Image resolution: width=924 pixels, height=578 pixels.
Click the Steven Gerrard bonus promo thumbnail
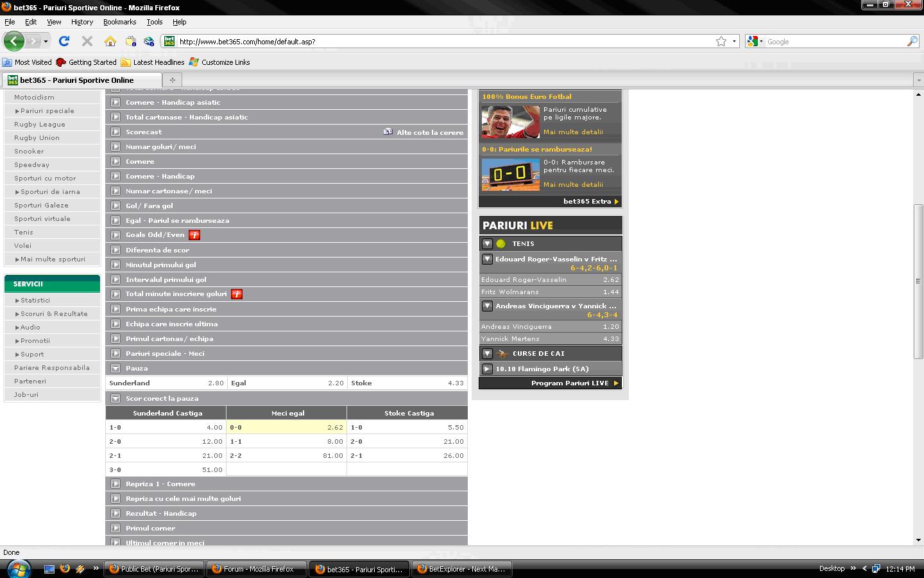click(510, 121)
